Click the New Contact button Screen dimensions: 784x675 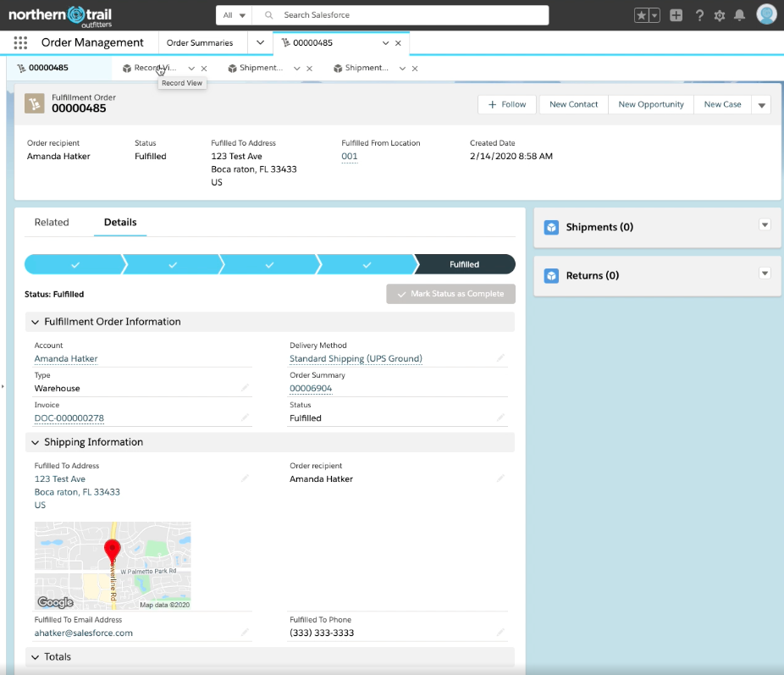[573, 104]
